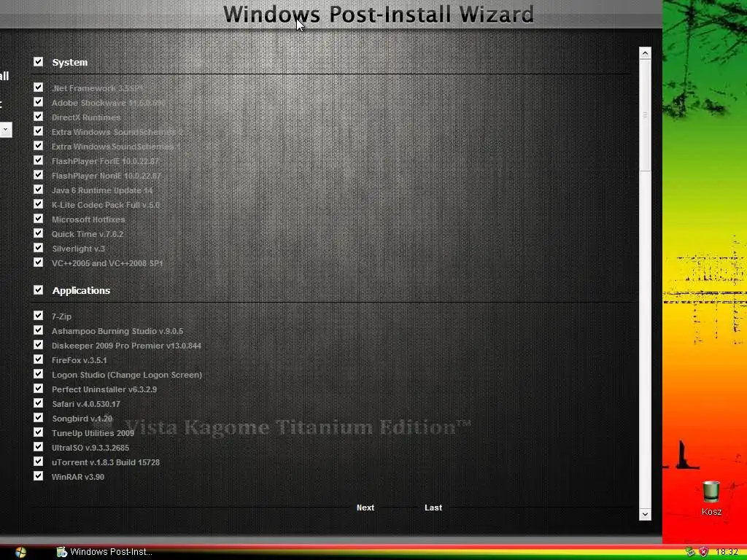Toggle FlashPlayer NonIE checkbox
The height and width of the screenshot is (560, 747).
38,175
